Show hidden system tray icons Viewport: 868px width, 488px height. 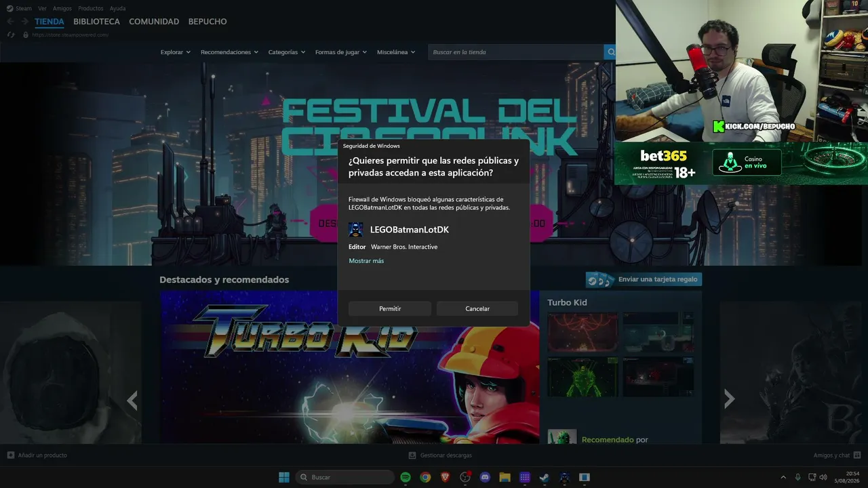point(783,477)
